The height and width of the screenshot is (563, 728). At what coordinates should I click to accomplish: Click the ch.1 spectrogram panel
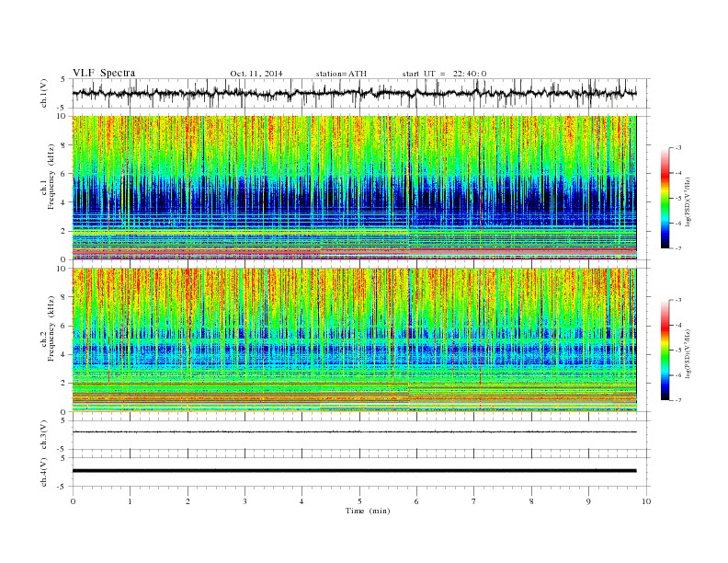[x=354, y=188]
